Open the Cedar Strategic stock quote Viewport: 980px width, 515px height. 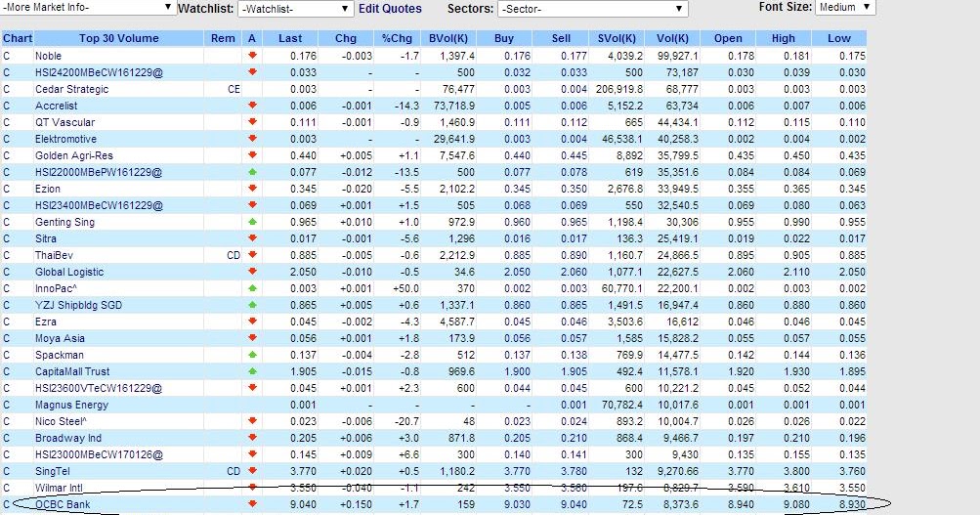pyautogui.click(x=72, y=89)
